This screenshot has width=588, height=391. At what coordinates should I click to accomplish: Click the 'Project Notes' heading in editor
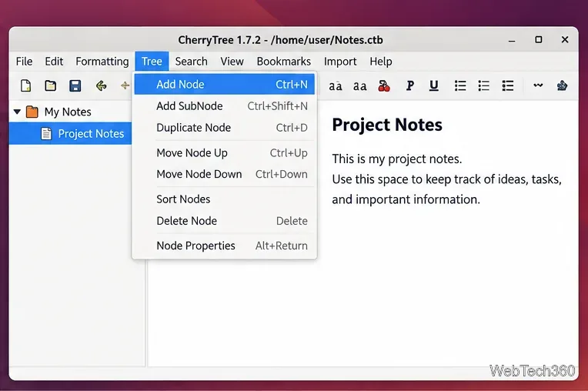click(387, 125)
